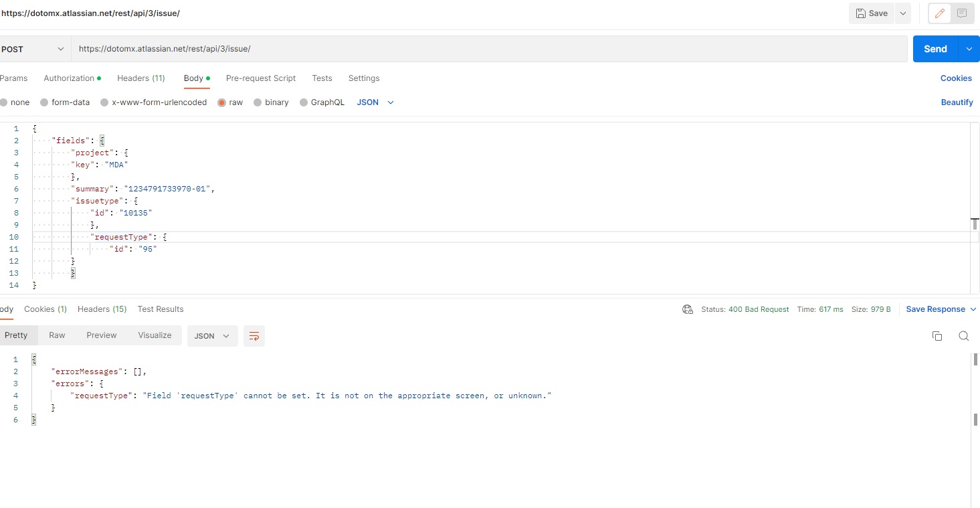
Task: Open the response Headers (15) tab
Action: 102,309
